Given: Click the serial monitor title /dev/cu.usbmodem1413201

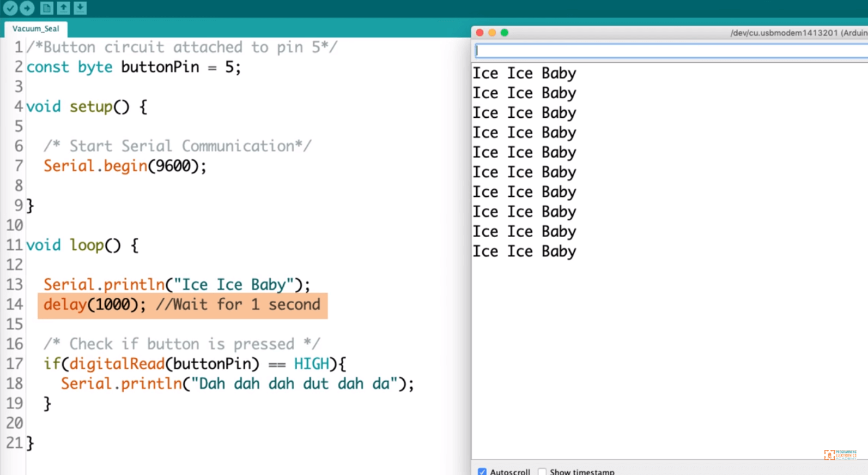Looking at the screenshot, I should click(x=784, y=33).
